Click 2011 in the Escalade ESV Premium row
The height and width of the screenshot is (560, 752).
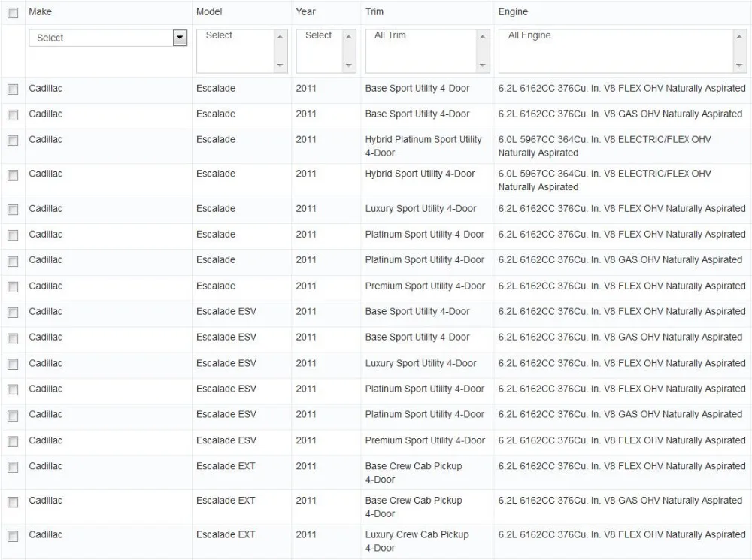[306, 440]
